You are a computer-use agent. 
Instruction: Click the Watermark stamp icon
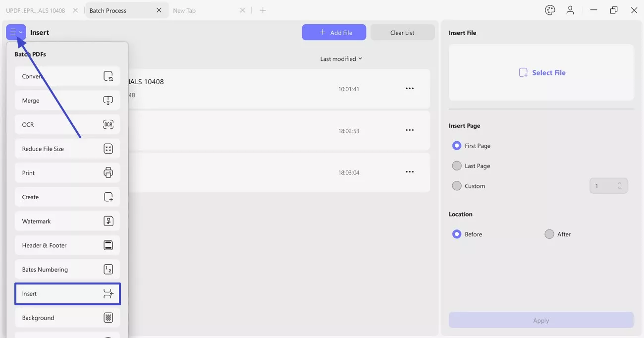(108, 221)
